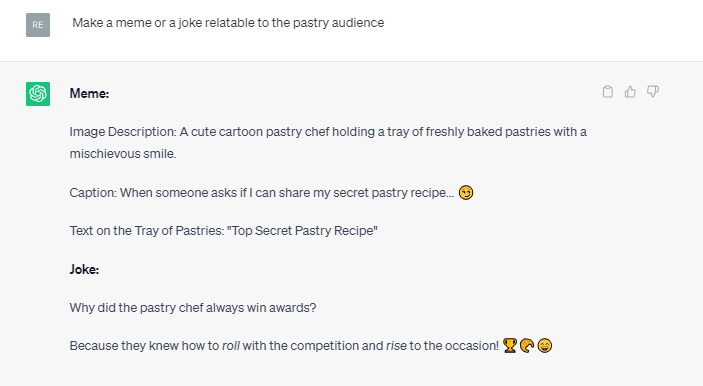Click the grinning emoji ending the joke
This screenshot has width=703, height=386.
click(545, 346)
